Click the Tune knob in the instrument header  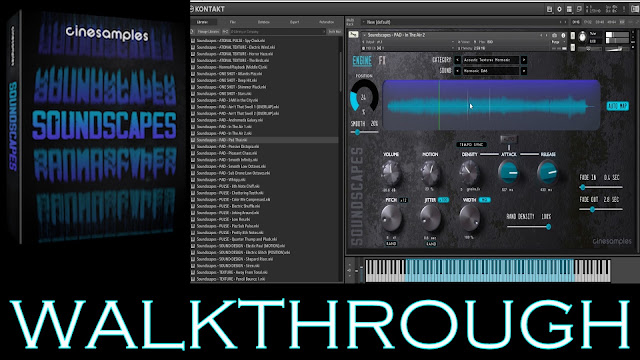pos(582,37)
